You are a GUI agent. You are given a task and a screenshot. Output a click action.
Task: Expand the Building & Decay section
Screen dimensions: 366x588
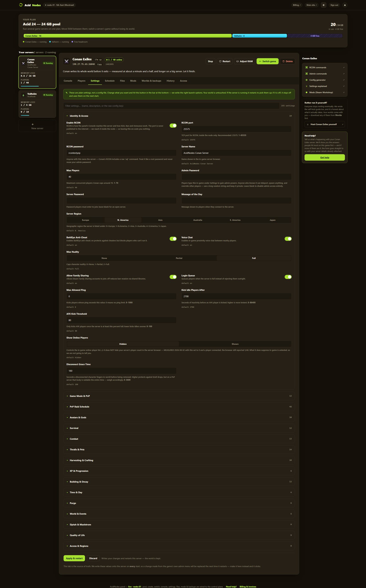click(x=179, y=481)
